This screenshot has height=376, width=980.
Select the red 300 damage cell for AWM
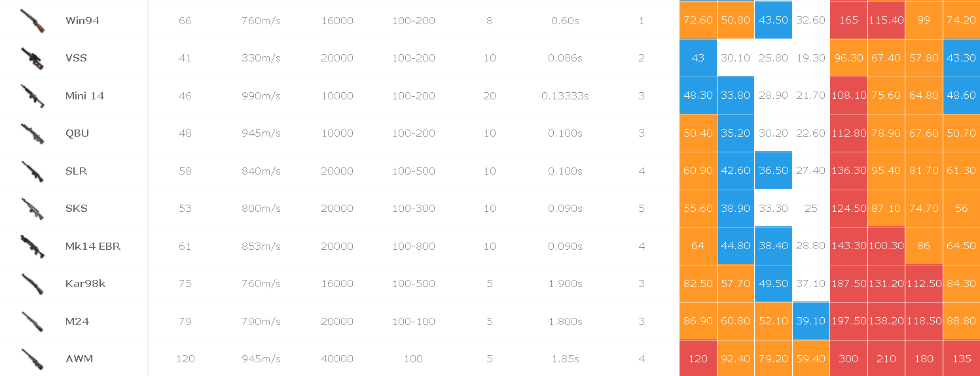[848, 358]
